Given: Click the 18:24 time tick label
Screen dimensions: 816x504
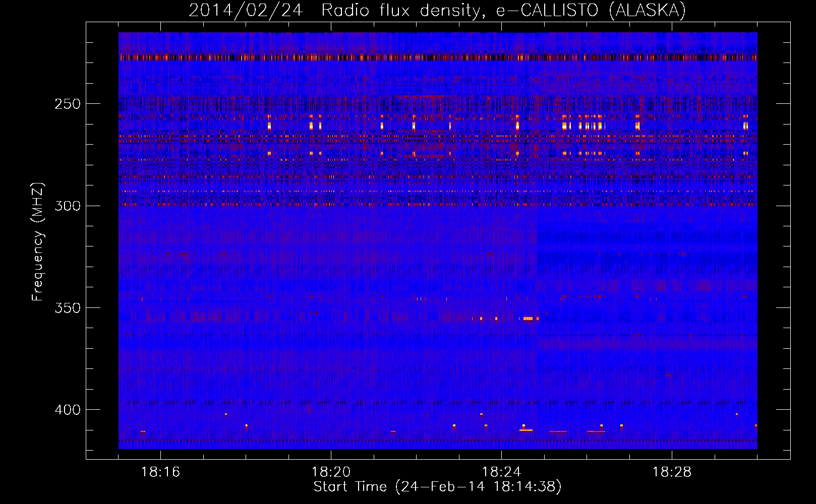Looking at the screenshot, I should tap(501, 472).
